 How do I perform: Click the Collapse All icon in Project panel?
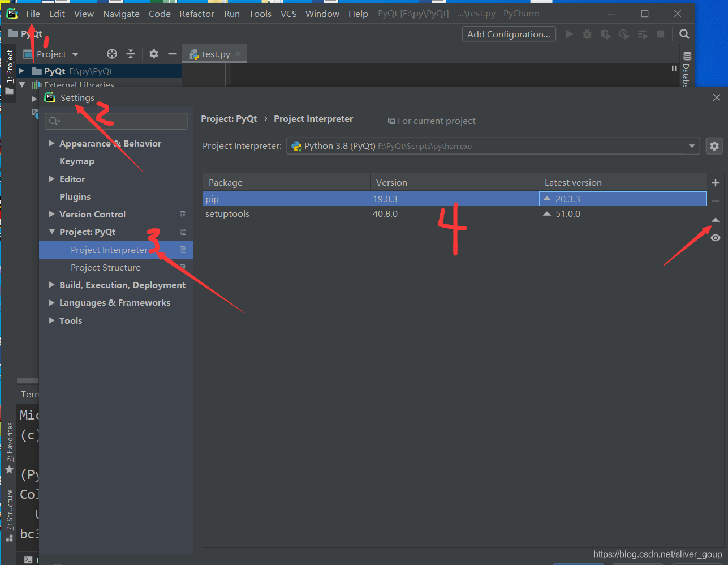tap(131, 54)
